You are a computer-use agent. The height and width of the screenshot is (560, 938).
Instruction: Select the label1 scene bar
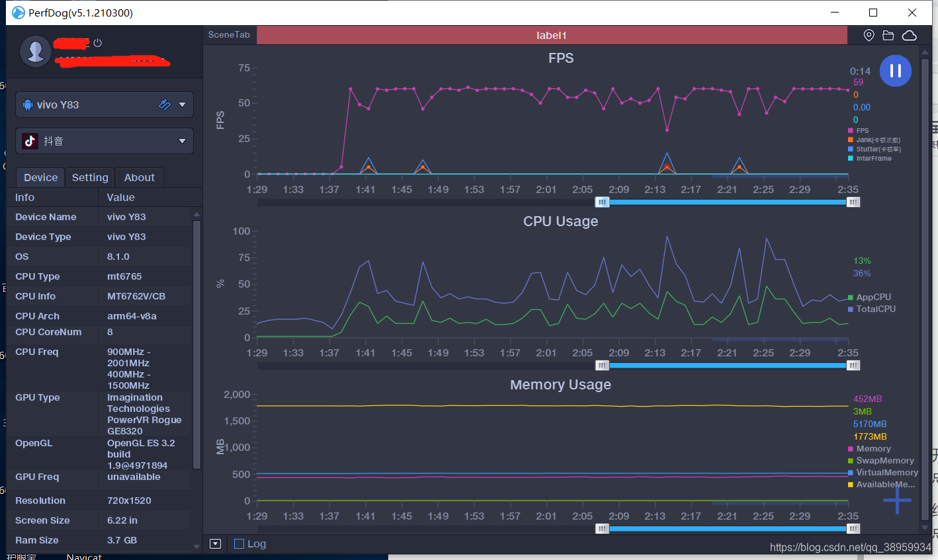tap(552, 35)
